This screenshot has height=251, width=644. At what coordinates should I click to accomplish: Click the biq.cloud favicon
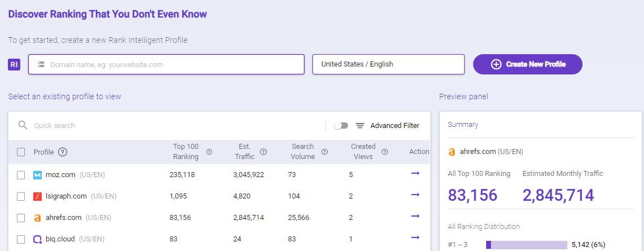(x=37, y=239)
